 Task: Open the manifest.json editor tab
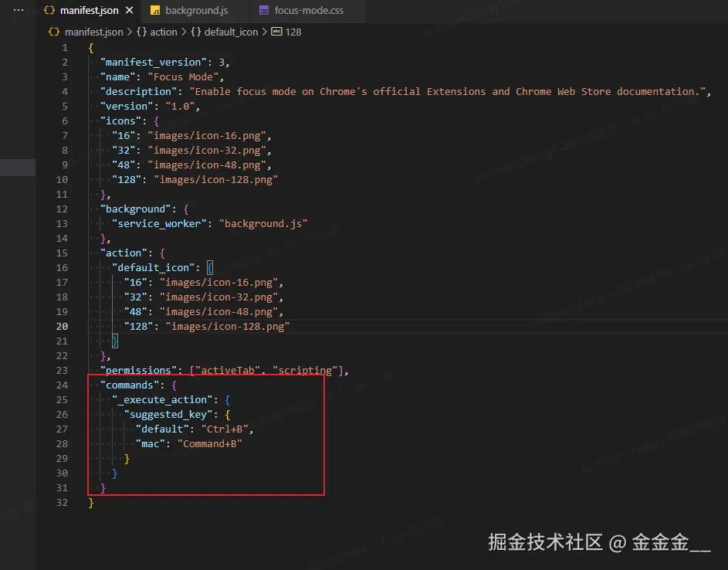tap(89, 10)
